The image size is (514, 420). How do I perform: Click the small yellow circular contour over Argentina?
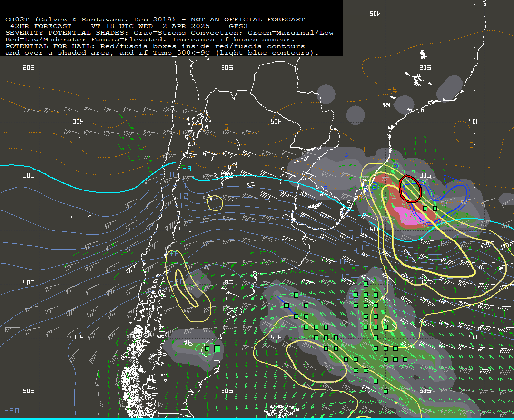pyautogui.click(x=215, y=203)
